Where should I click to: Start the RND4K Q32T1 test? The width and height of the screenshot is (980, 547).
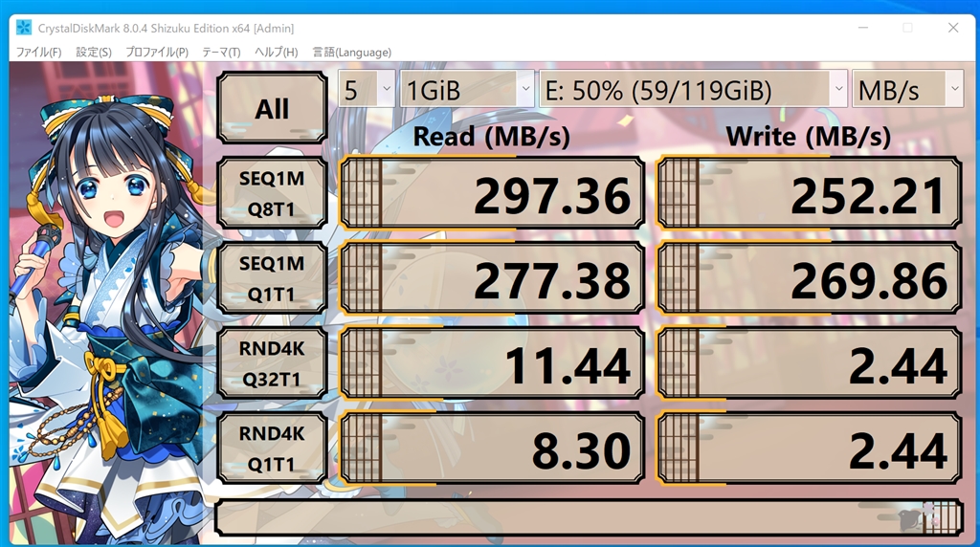tap(272, 363)
